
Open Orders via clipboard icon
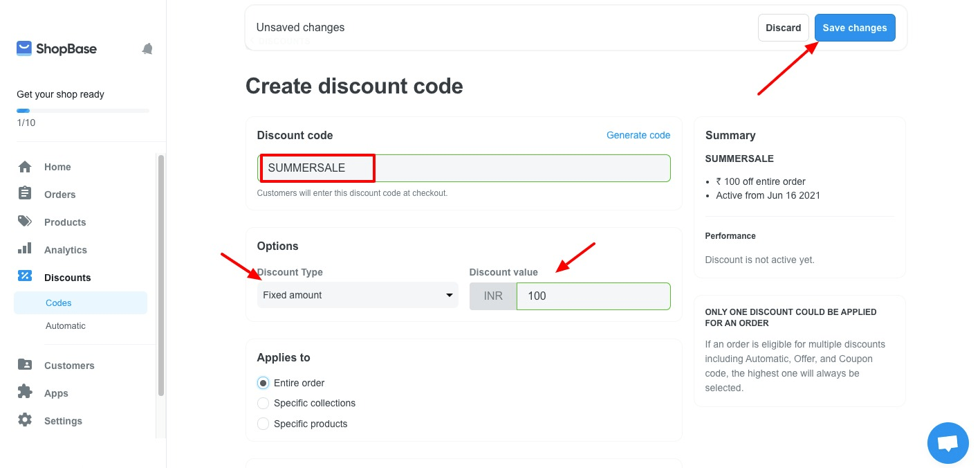click(25, 194)
